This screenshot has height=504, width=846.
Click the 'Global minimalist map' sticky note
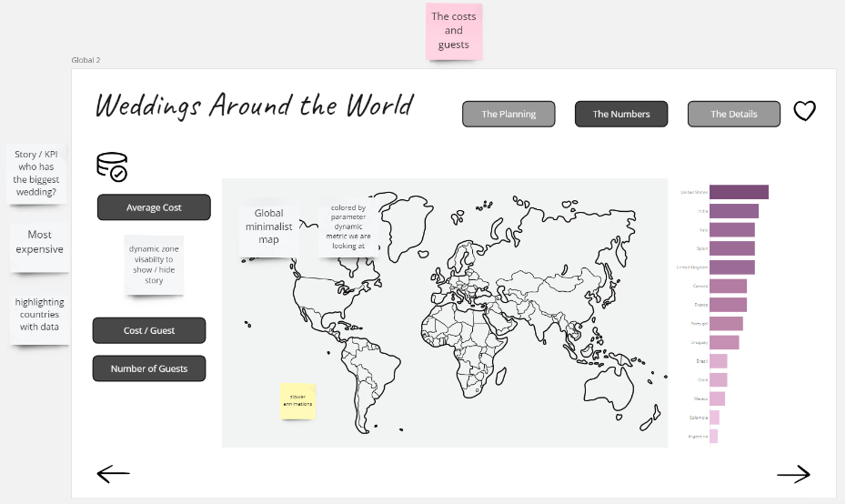point(268,227)
